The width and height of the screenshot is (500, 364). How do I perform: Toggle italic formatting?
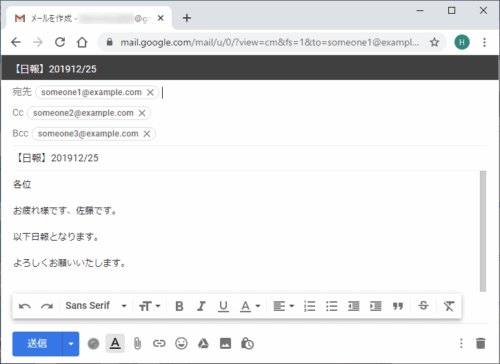coord(201,306)
